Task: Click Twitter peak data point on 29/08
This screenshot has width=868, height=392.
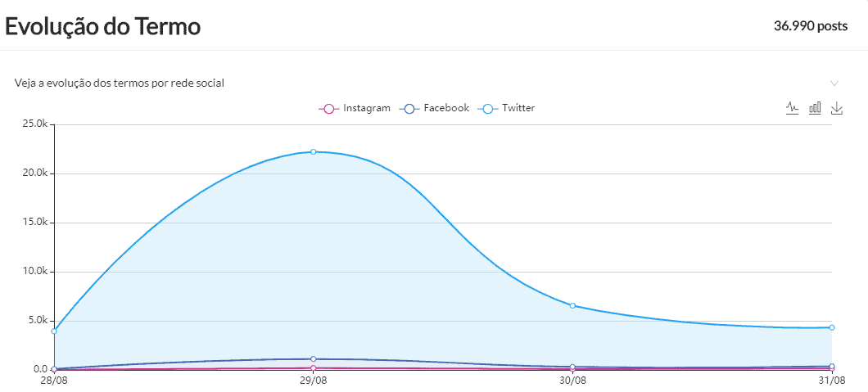Action: point(313,151)
